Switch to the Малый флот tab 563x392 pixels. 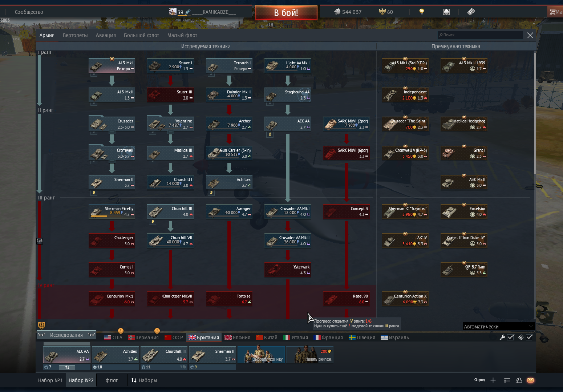pyautogui.click(x=182, y=35)
